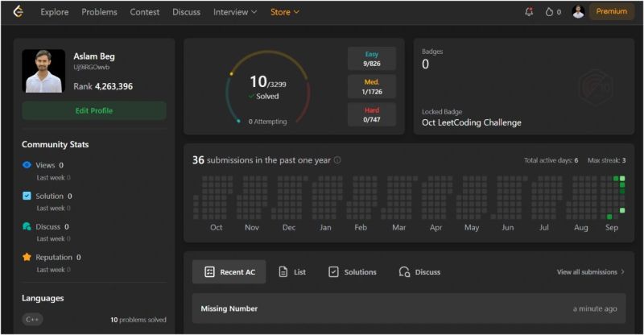Click the Rank 4,263,396 text

(103, 86)
